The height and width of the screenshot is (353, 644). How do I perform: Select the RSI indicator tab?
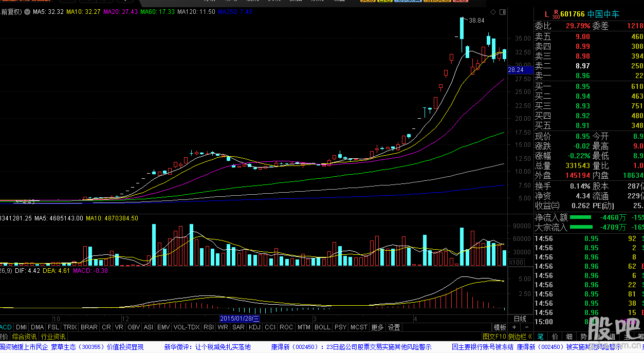[209, 327]
